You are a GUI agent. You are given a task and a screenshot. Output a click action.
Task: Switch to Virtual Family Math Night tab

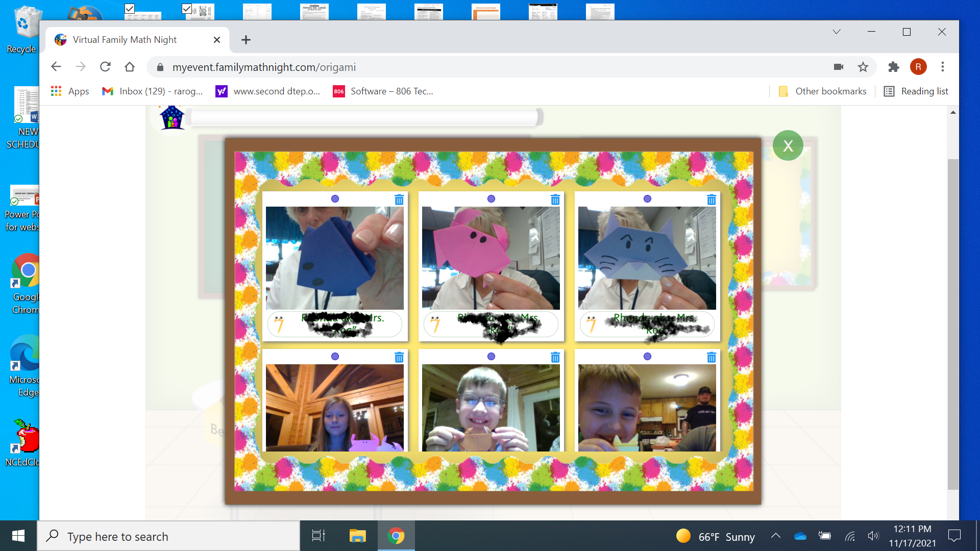[x=125, y=40]
